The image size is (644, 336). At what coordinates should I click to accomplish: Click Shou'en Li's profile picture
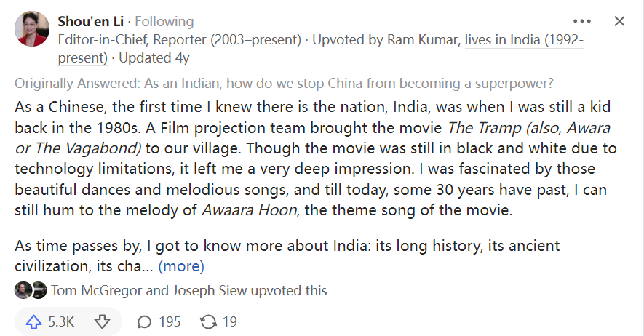(x=32, y=30)
